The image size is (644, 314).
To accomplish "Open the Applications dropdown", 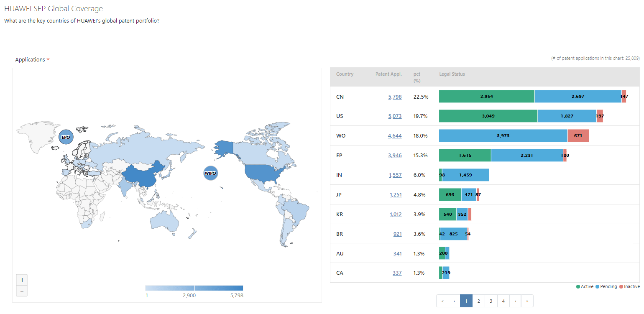I will pos(33,60).
